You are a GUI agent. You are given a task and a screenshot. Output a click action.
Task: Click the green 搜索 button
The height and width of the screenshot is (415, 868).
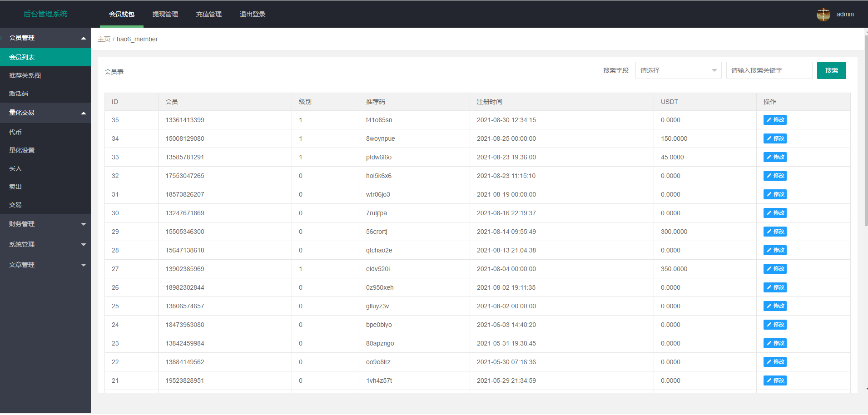pos(831,70)
